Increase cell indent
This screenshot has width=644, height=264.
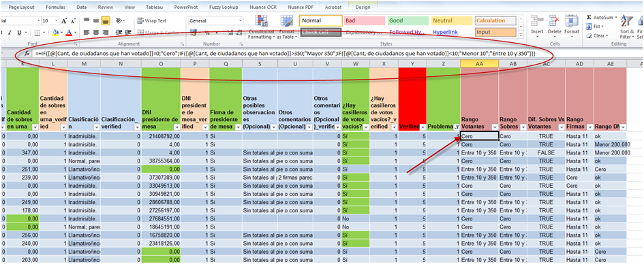pyautogui.click(x=127, y=33)
